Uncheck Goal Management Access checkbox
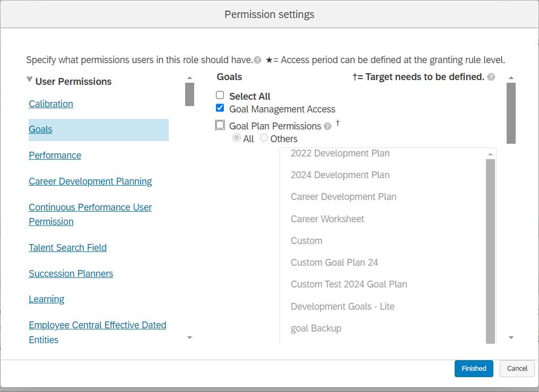This screenshot has height=392, width=539. point(220,108)
